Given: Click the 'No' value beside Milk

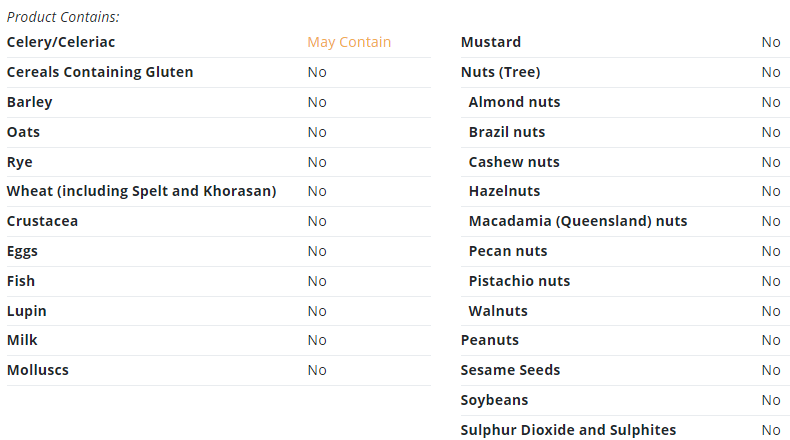Looking at the screenshot, I should 317,341.
